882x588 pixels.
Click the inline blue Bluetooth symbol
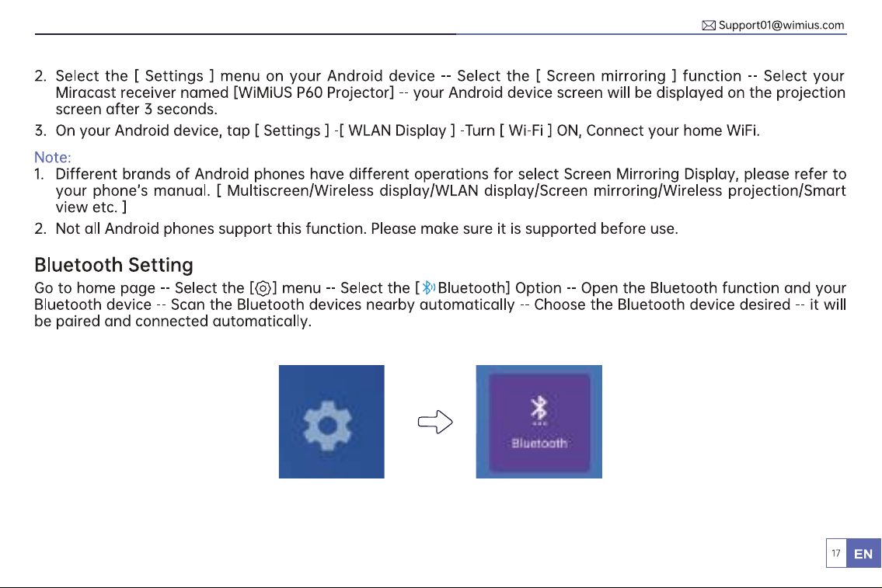point(429,288)
